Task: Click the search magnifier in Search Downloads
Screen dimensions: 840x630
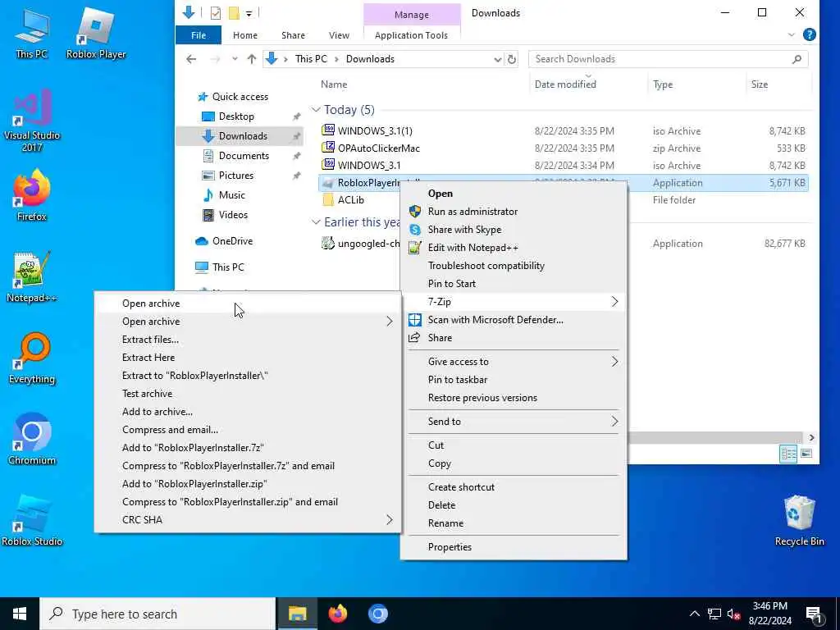Action: coord(797,59)
